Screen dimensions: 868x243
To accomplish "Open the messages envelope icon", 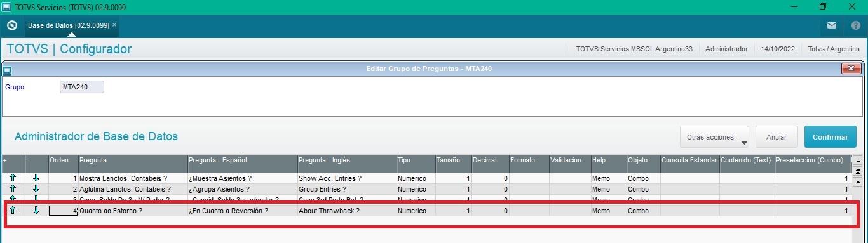I will [x=832, y=25].
